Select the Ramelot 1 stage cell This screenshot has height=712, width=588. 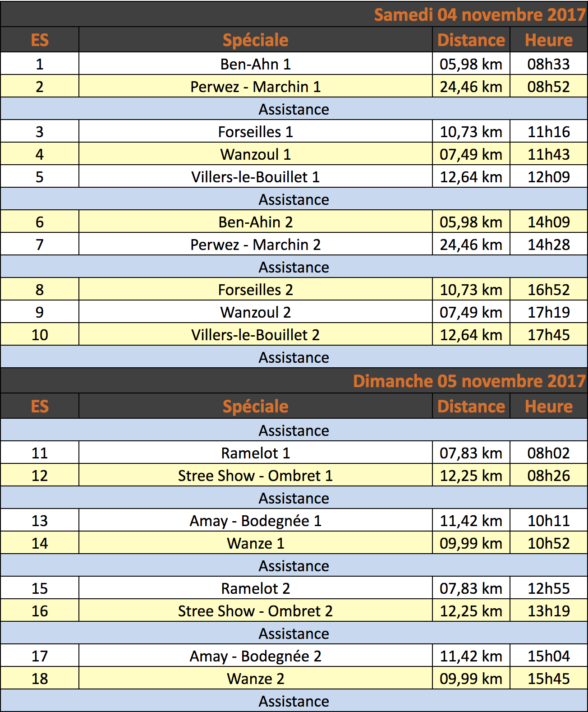tap(255, 453)
